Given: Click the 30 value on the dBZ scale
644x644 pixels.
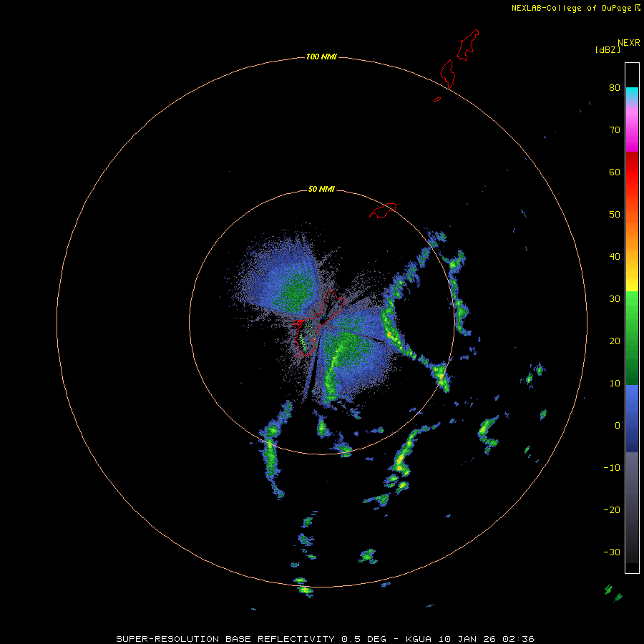Looking at the screenshot, I should [615, 298].
